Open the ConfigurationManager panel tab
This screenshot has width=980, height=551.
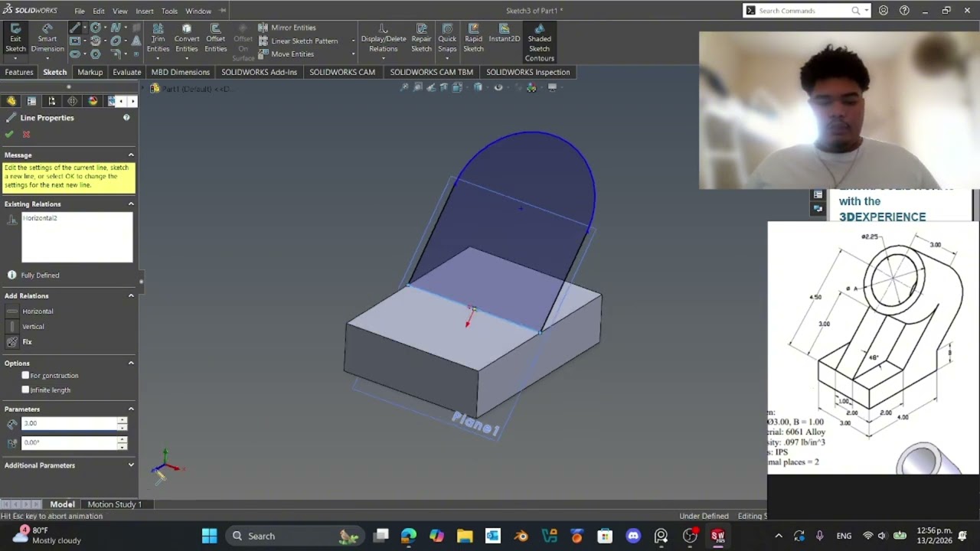pos(52,101)
